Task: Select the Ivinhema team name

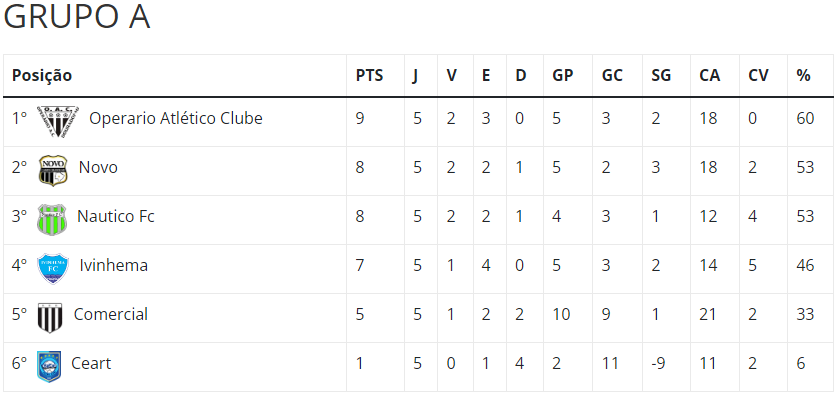Action: [114, 265]
